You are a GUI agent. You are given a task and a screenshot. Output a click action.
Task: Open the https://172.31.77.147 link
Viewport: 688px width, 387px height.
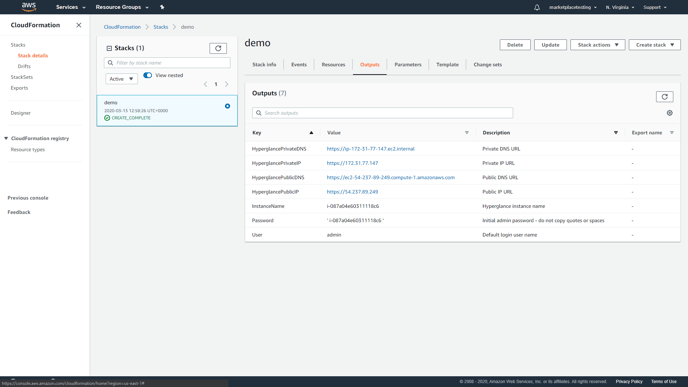352,163
